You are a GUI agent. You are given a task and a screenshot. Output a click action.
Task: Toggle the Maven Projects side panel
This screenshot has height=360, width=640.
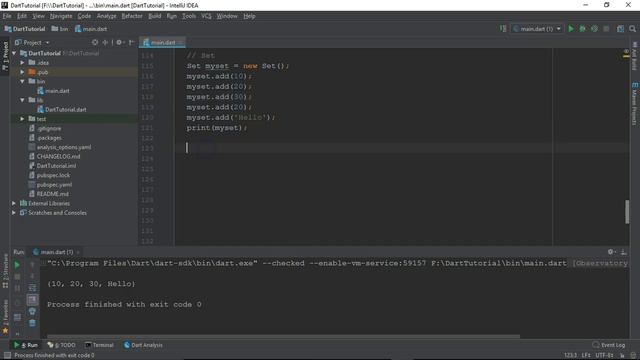click(635, 104)
